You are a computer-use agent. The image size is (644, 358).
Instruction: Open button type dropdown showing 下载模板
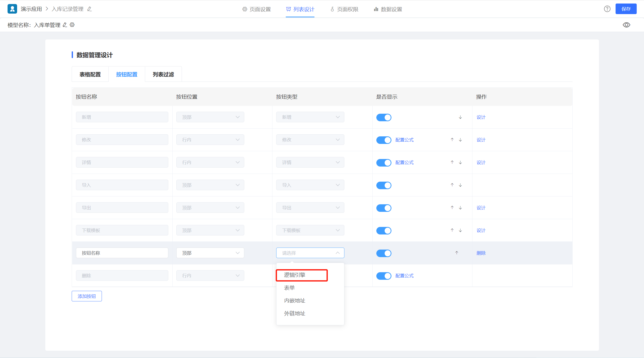pyautogui.click(x=310, y=230)
